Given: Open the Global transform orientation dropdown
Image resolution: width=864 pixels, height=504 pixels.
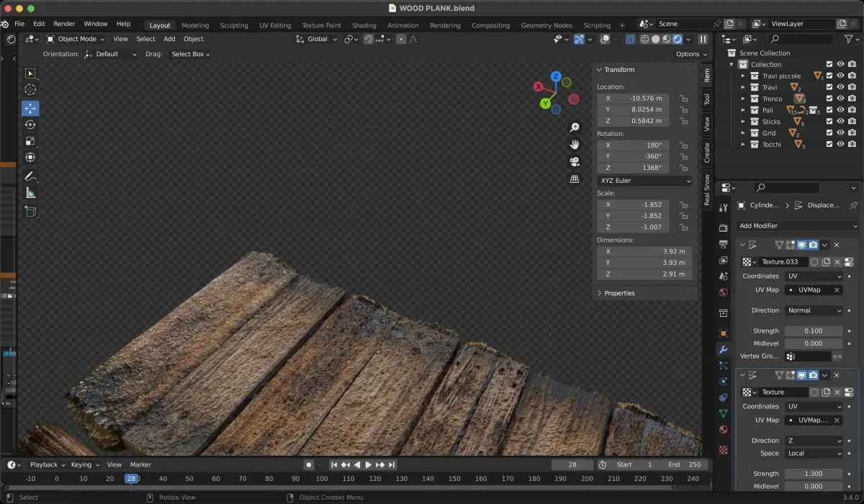Looking at the screenshot, I should 316,39.
